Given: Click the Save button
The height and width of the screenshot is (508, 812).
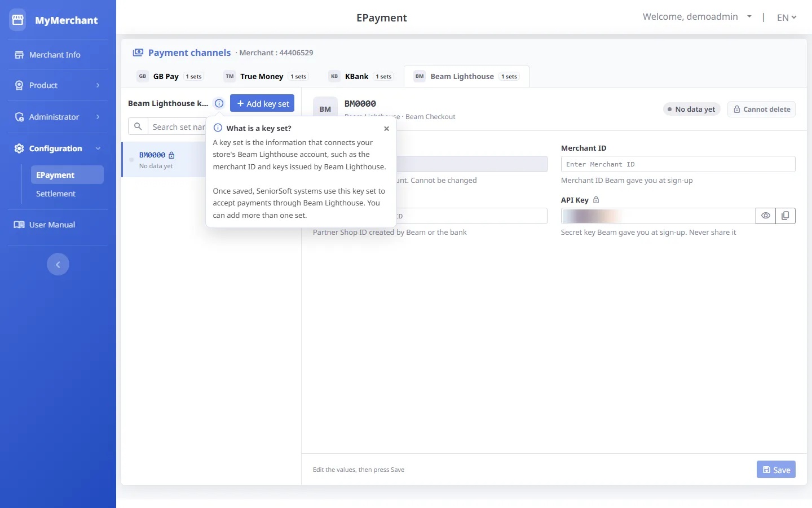Looking at the screenshot, I should 776,470.
